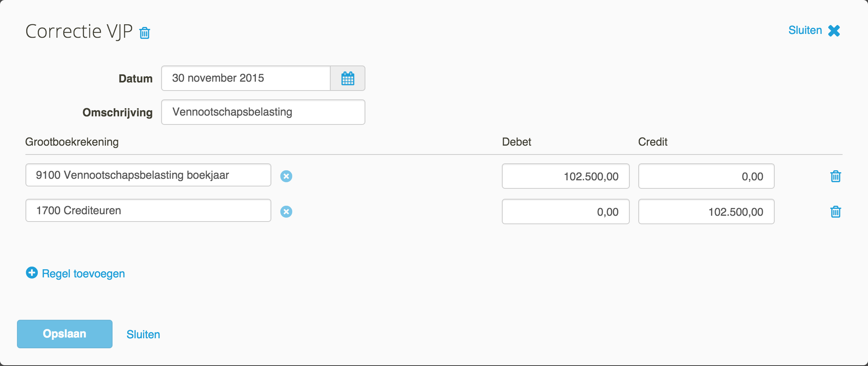Viewport: 868px width, 366px height.
Task: Click the Sluiten link at top right
Action: (805, 30)
